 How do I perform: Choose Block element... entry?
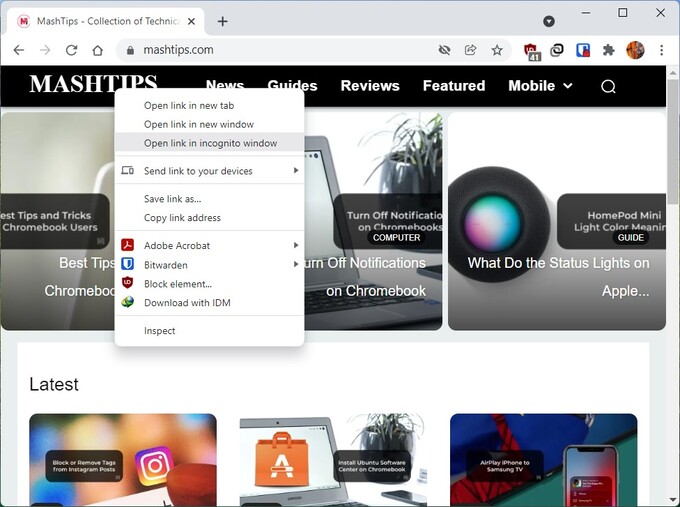[x=209, y=284]
